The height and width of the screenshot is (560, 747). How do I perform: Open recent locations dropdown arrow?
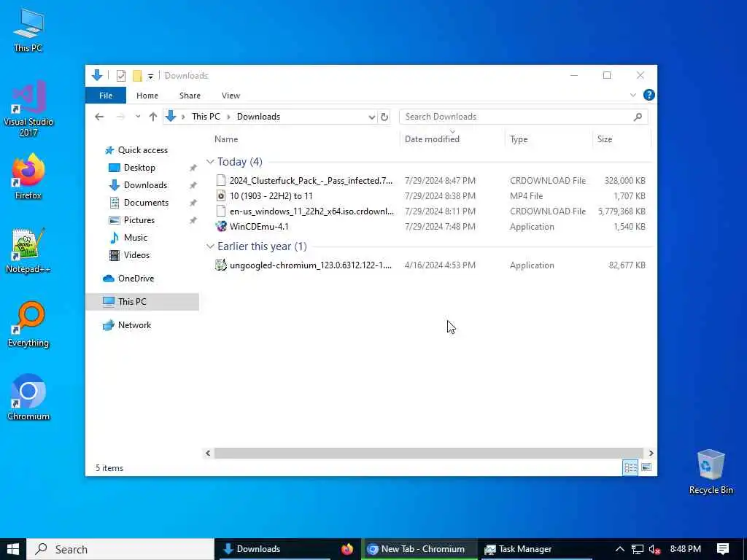(x=138, y=117)
